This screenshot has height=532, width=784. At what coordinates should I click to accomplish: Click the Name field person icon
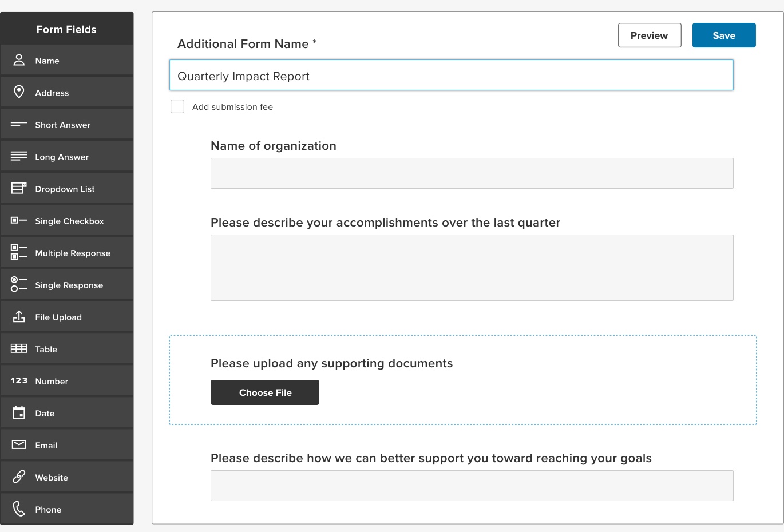click(19, 60)
